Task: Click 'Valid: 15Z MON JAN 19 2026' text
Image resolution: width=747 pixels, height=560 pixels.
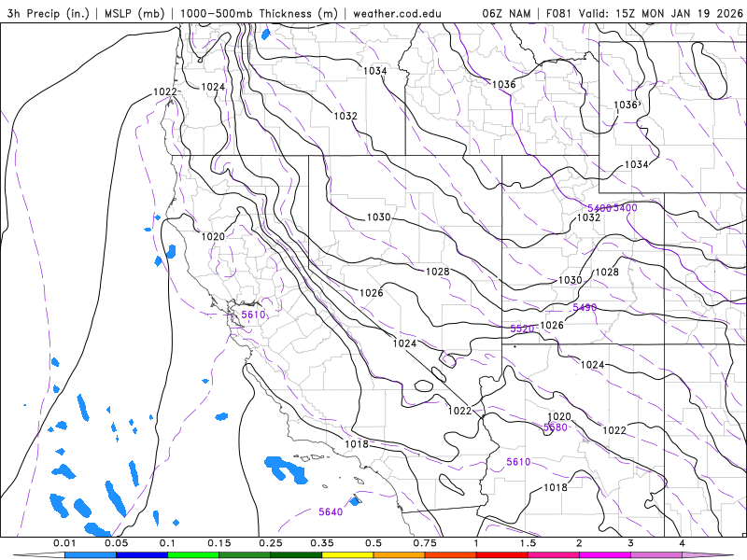Action: [x=661, y=13]
